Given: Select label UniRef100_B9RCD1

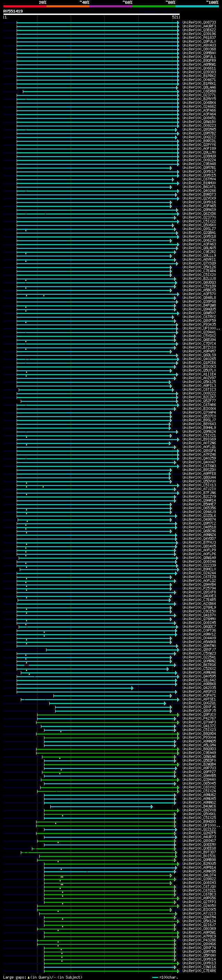Looking at the screenshot, I should point(199,141).
